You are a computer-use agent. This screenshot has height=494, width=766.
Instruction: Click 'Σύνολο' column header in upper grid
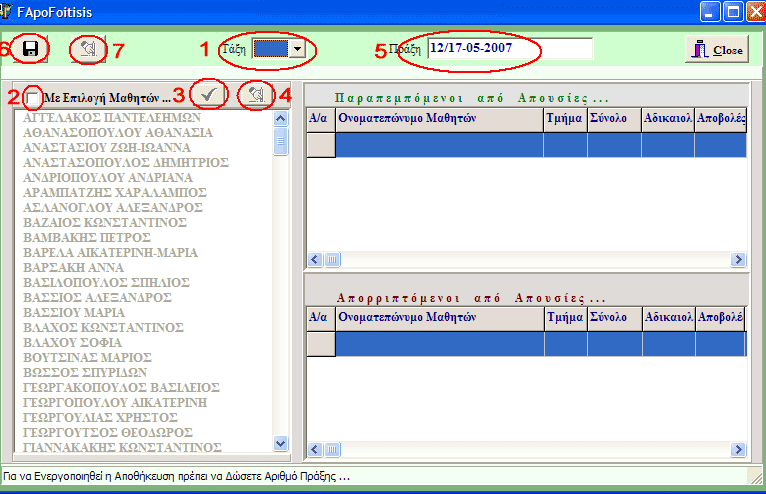[x=613, y=118]
